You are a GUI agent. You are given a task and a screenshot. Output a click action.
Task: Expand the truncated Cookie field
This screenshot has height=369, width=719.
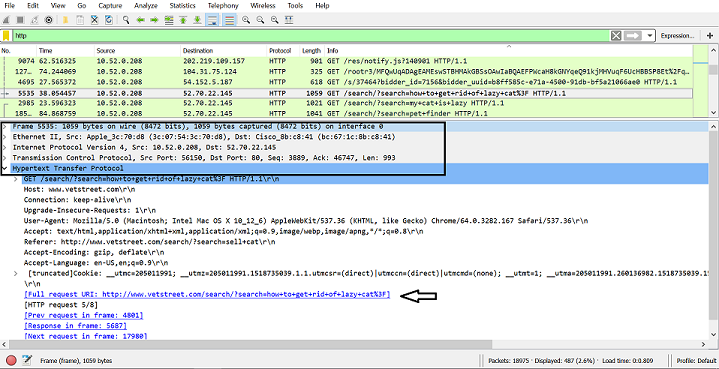[16, 274]
